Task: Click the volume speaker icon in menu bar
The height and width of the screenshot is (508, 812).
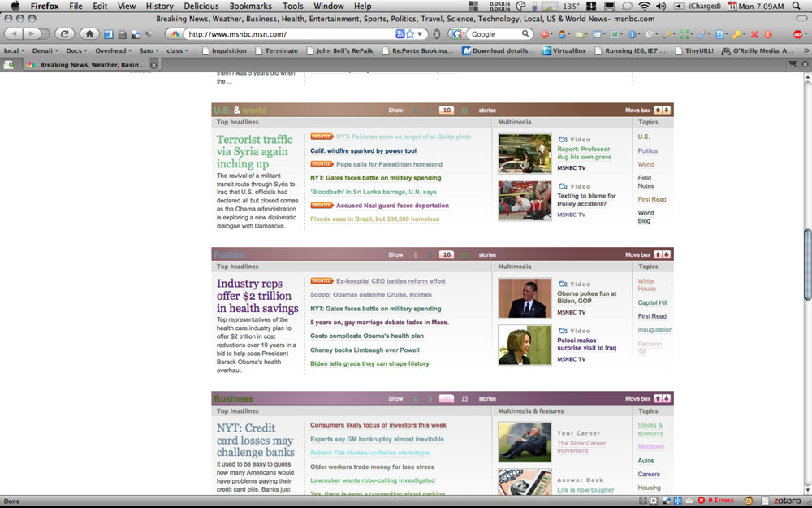Action: 661,6
